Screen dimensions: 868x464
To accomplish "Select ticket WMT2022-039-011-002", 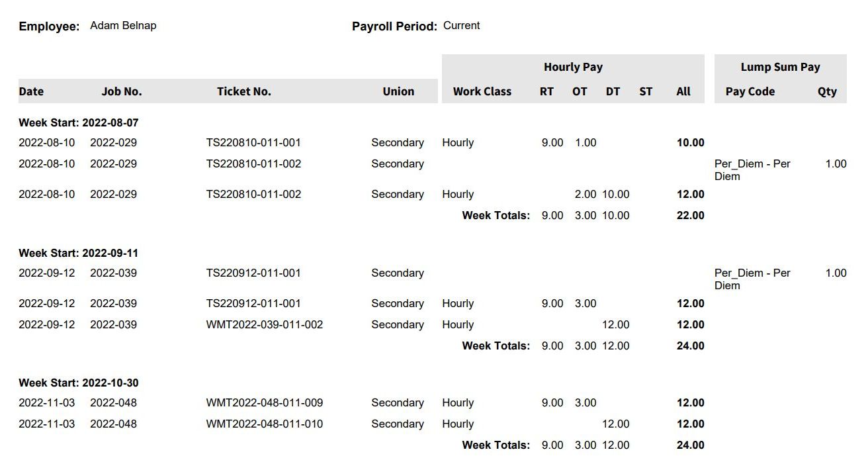I will tap(265, 324).
